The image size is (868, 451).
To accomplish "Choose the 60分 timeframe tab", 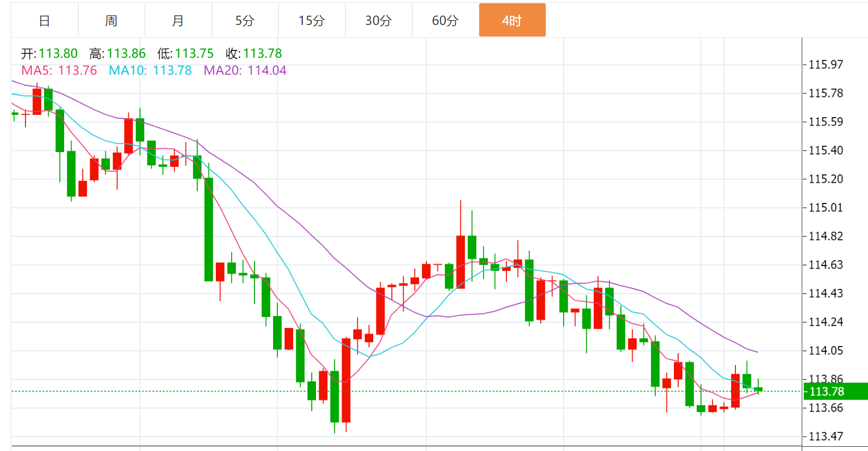I will [445, 21].
